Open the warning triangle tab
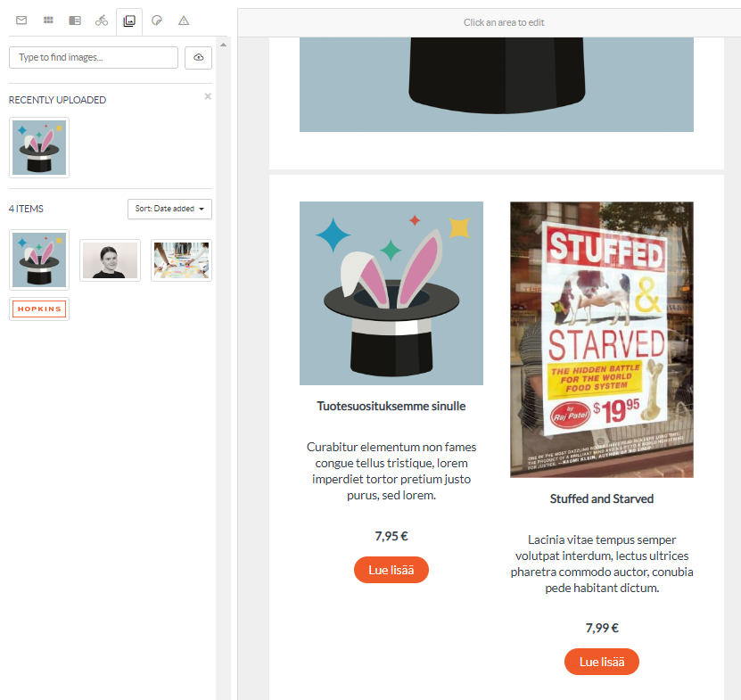Screen dimensions: 741x700 tap(184, 21)
